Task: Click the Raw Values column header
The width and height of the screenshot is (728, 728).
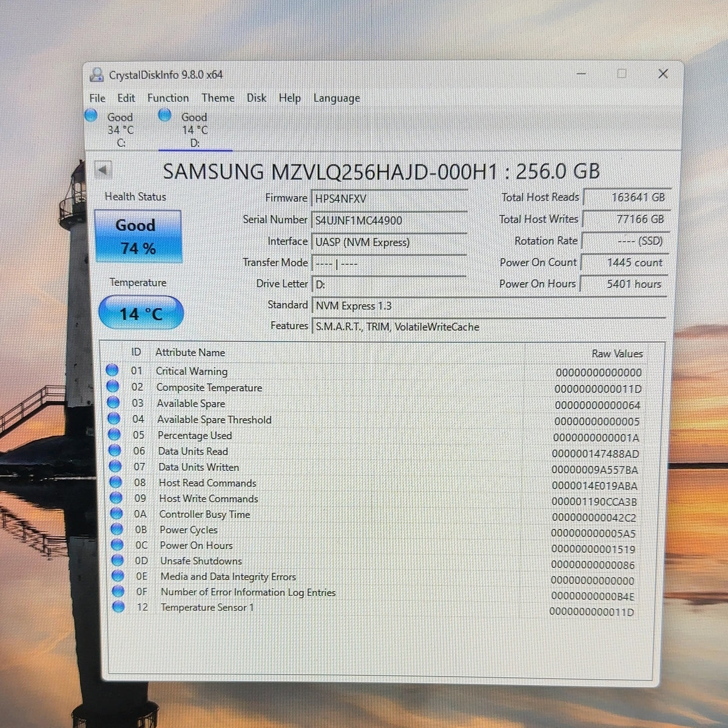Action: pos(617,354)
